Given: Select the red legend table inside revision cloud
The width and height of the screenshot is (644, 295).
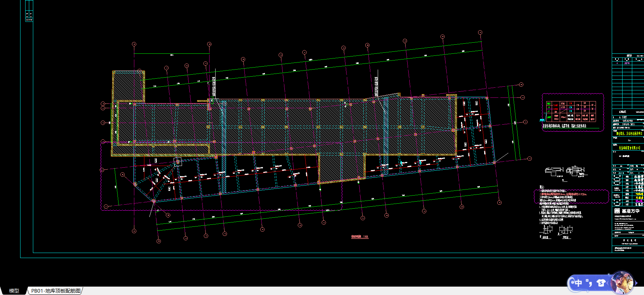Looking at the screenshot, I should pos(571,111).
